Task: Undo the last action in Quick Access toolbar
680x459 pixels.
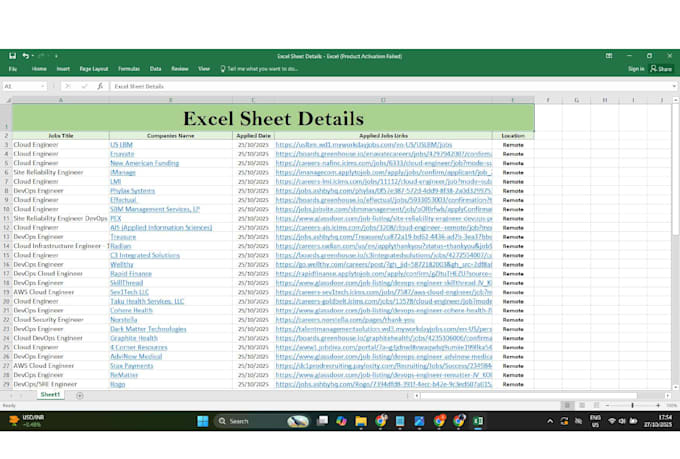Action: [26, 56]
